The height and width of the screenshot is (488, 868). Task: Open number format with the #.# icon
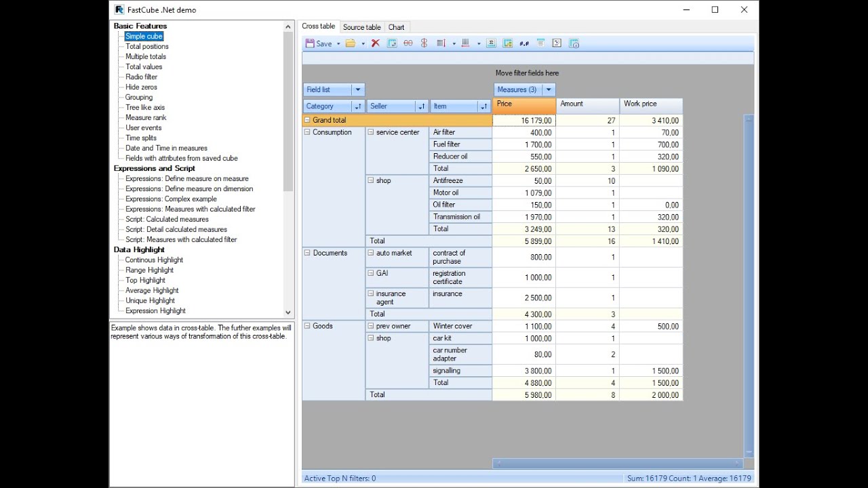tap(524, 43)
